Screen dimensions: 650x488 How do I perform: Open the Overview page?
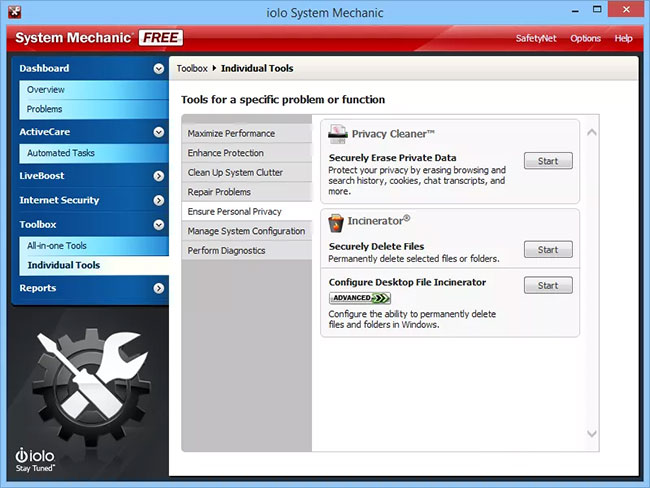94,90
